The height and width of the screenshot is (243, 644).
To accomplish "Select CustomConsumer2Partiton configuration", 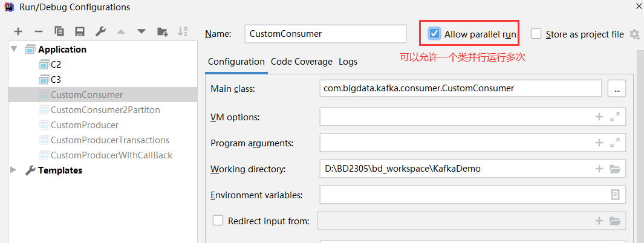I will click(105, 110).
